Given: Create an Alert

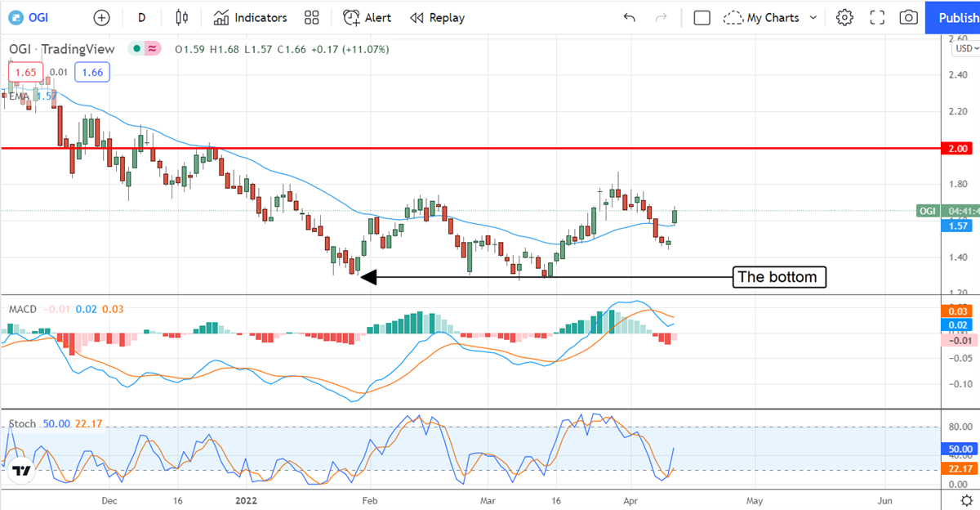Looking at the screenshot, I should point(367,17).
